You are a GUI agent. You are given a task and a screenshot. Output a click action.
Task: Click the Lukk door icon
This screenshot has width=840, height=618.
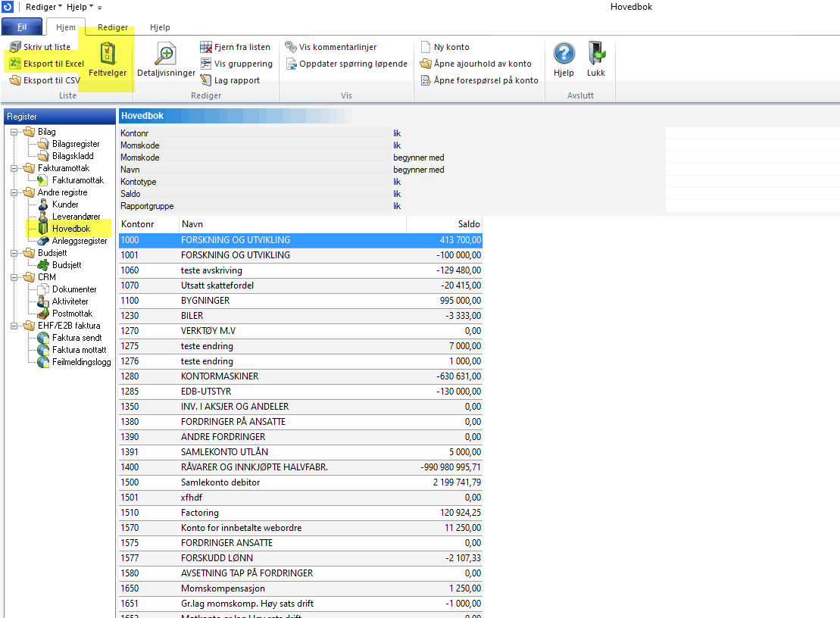click(x=596, y=54)
